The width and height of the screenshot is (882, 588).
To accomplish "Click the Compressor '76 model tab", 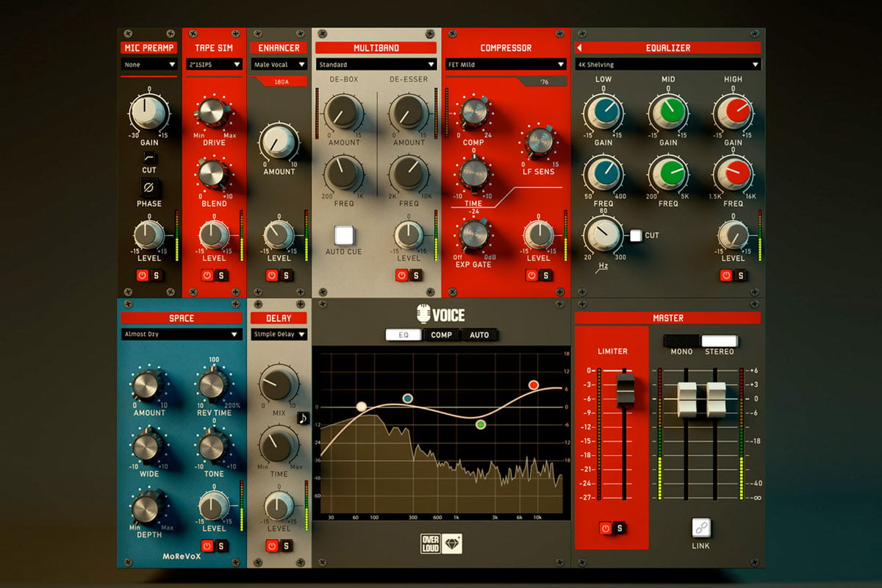I will [x=545, y=82].
